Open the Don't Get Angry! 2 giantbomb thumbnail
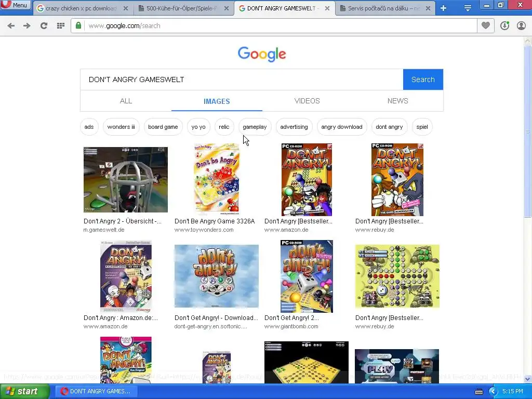Viewport: 532px width, 399px height. coord(307,276)
